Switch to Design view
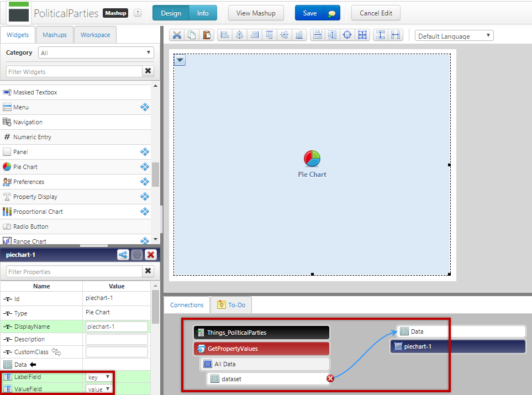Screen dimensions: 532x395 171,13
